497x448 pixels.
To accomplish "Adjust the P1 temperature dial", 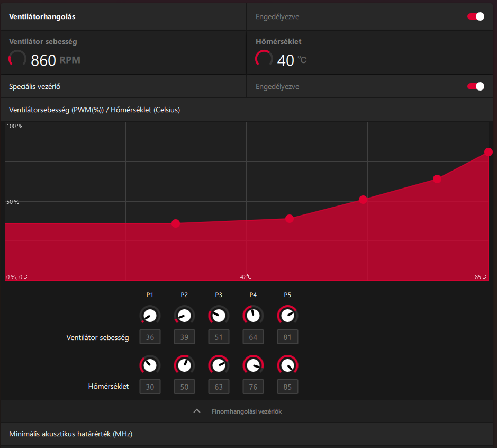I will [150, 365].
